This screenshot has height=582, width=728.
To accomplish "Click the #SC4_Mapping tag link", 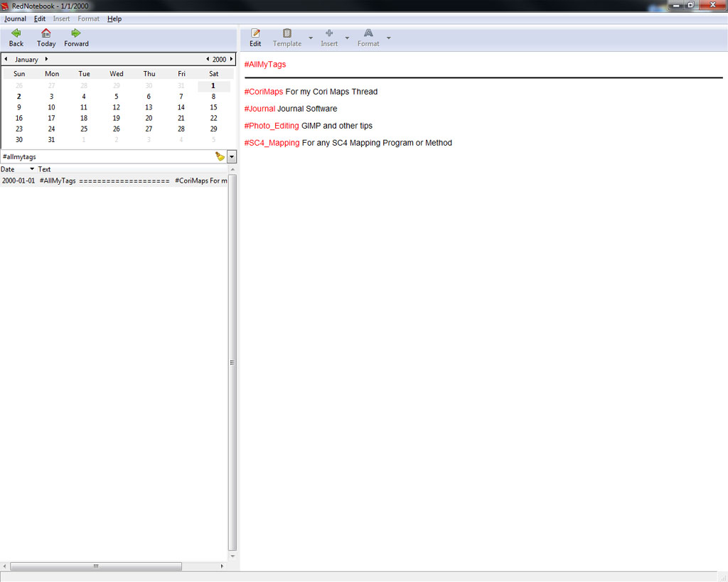I will click(272, 143).
